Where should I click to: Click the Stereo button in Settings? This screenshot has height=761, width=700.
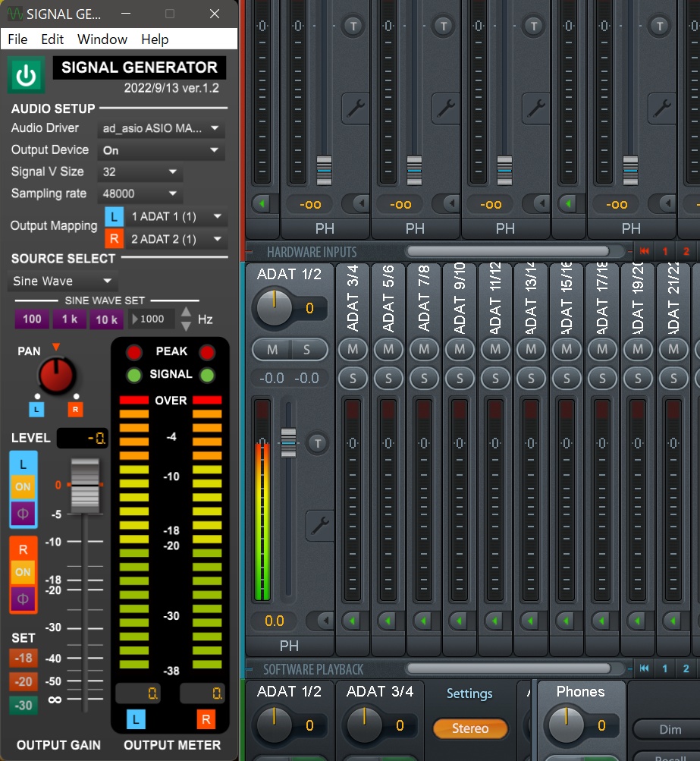coord(470,728)
